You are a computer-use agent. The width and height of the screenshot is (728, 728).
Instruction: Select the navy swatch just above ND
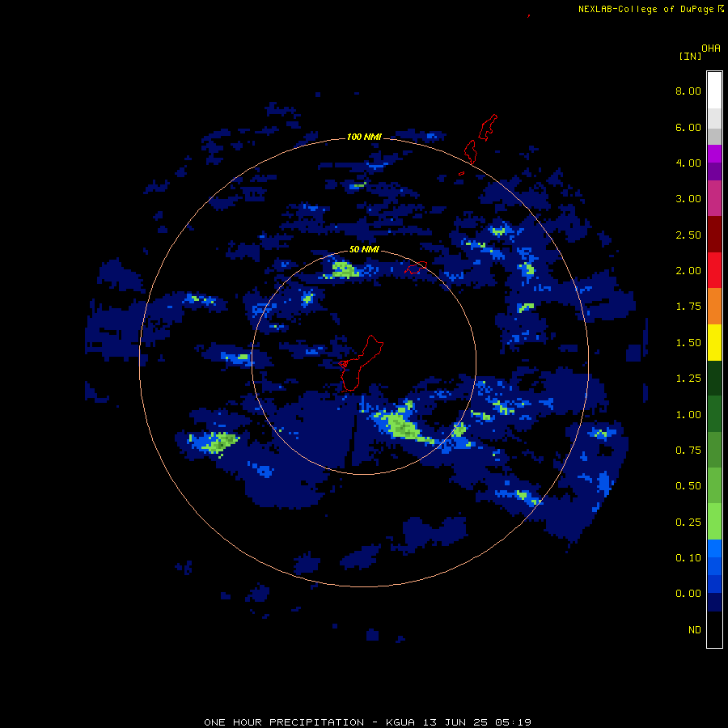tap(714, 603)
